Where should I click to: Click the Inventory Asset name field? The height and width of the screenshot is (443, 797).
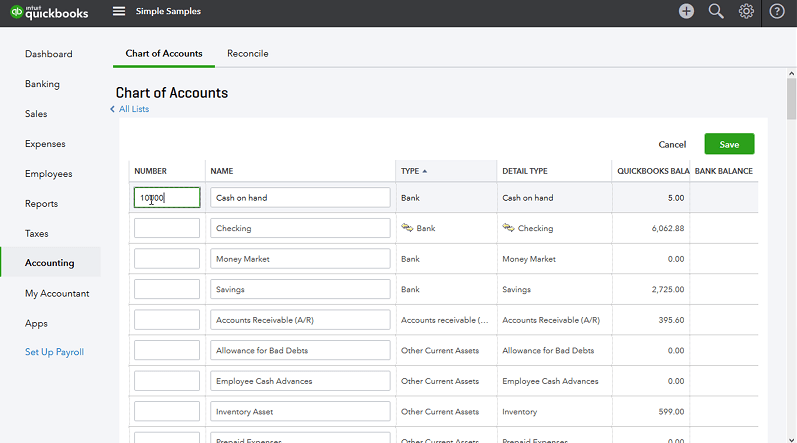click(x=300, y=411)
